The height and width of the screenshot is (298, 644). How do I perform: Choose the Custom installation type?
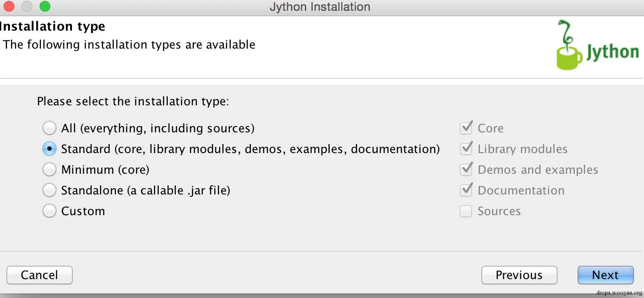[49, 211]
